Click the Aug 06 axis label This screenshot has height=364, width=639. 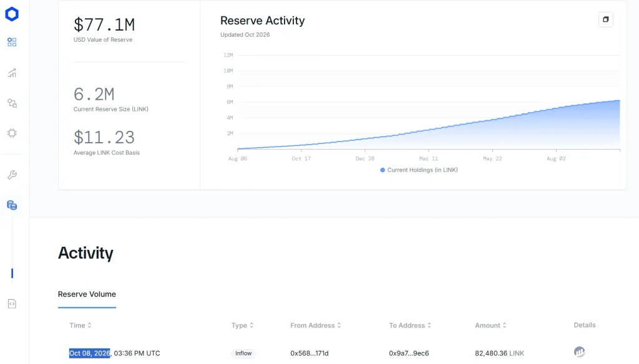(238, 159)
